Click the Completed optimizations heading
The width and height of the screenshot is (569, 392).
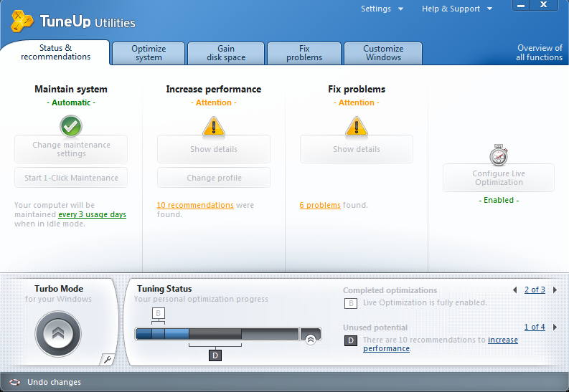(x=390, y=290)
